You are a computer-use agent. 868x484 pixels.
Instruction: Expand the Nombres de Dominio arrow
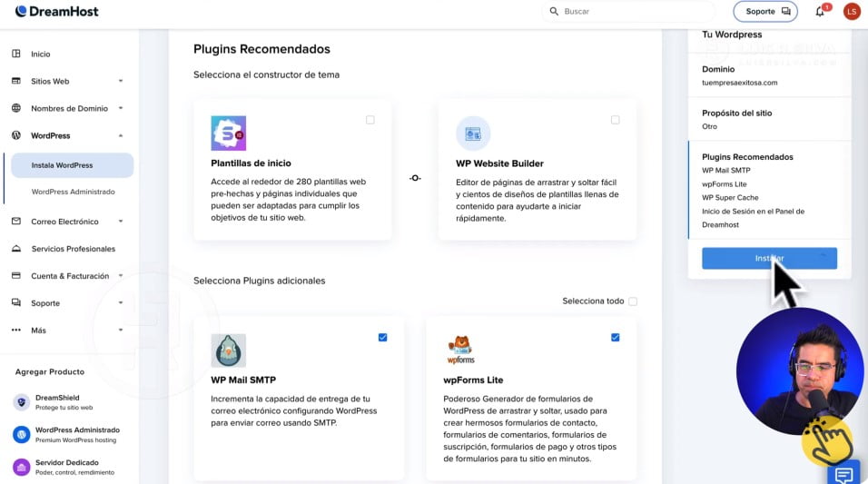tap(121, 108)
